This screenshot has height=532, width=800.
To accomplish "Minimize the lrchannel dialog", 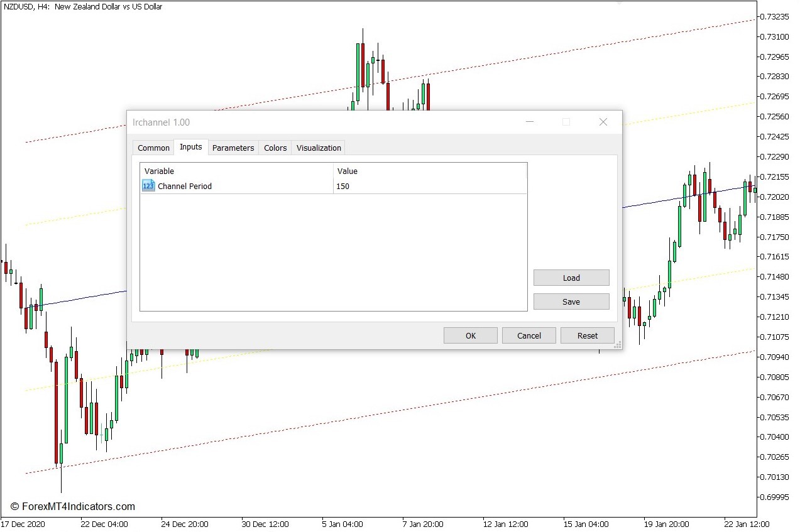I will (x=530, y=122).
